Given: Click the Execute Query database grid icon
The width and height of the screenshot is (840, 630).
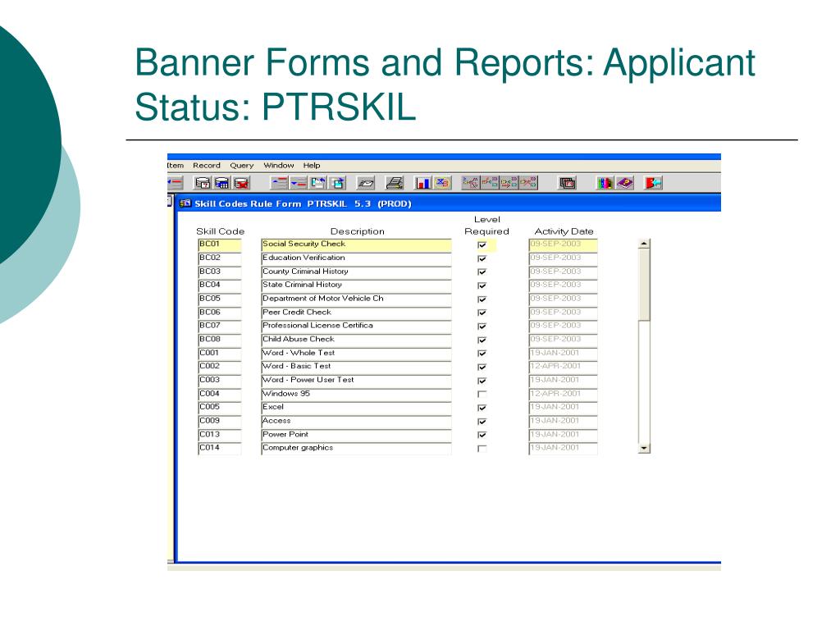Looking at the screenshot, I should (221, 183).
